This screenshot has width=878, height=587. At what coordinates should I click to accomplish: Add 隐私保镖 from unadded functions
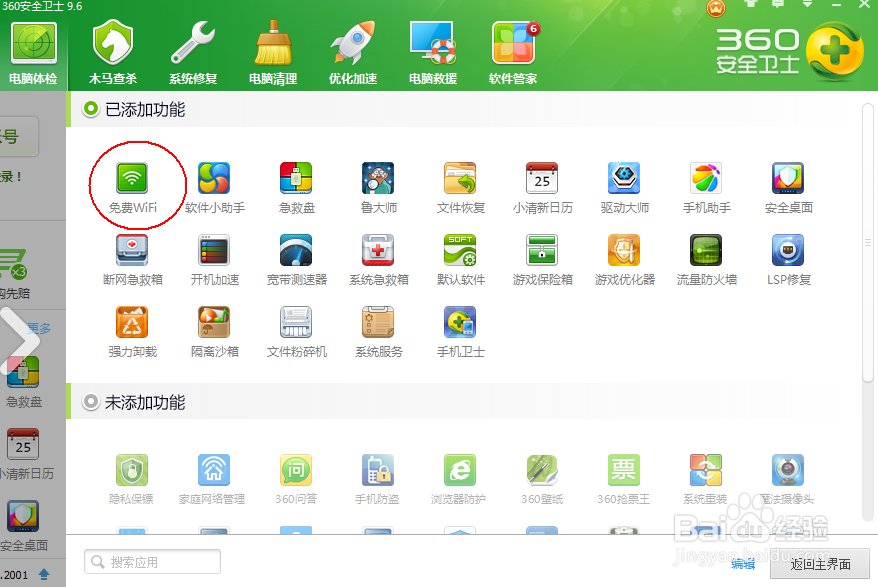pyautogui.click(x=132, y=479)
